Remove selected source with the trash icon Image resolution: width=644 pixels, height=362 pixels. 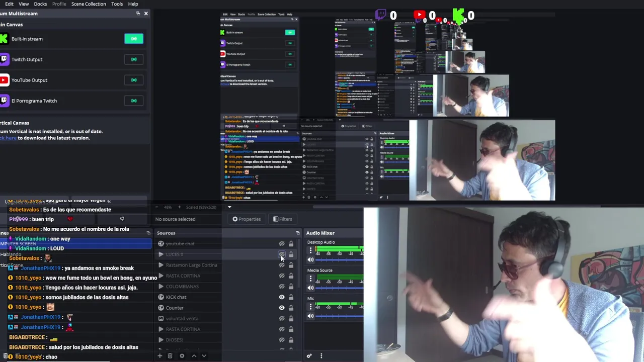click(x=170, y=356)
